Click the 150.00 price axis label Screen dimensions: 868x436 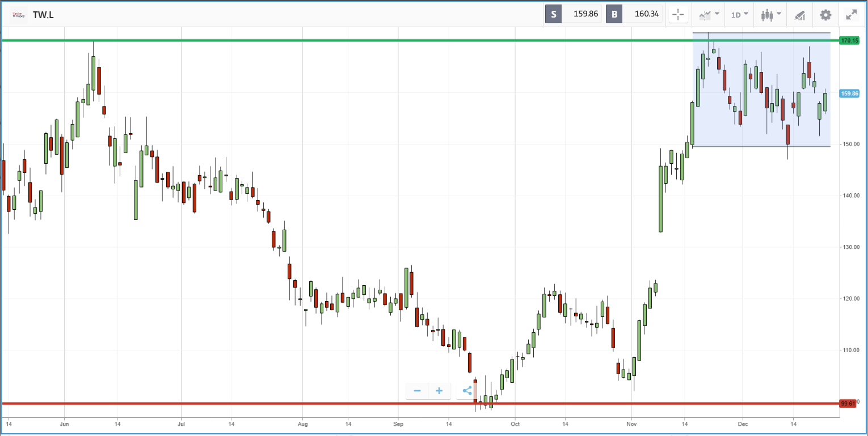[852, 144]
